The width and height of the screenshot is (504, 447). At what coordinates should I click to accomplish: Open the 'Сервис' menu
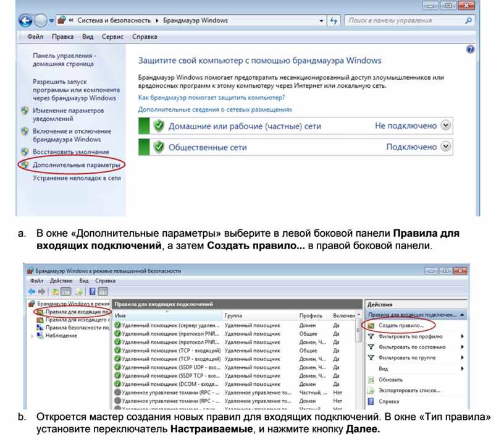112,36
